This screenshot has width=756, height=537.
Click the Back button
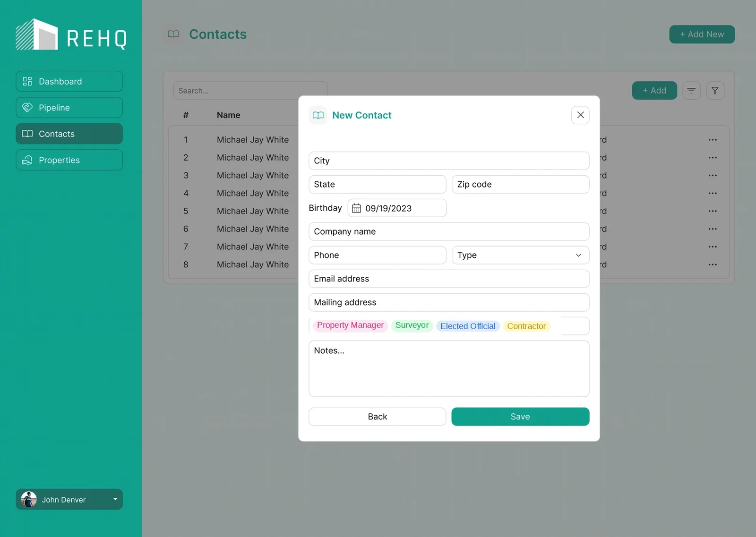378,417
